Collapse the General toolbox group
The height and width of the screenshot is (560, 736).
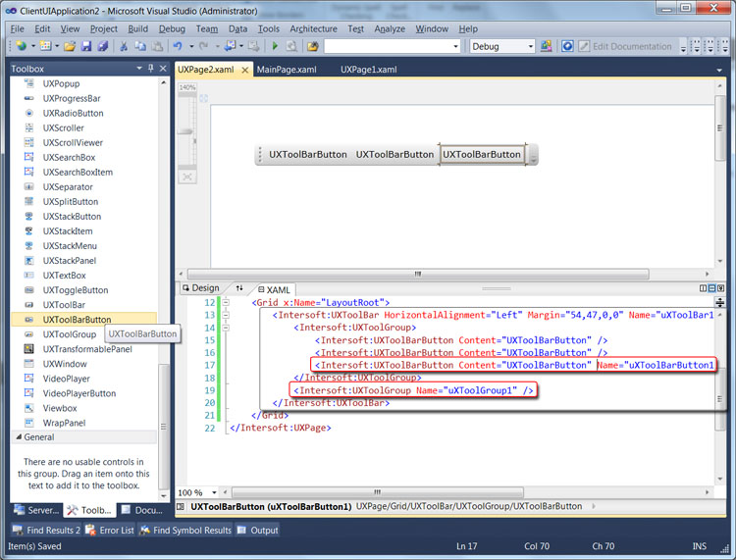coord(17,437)
